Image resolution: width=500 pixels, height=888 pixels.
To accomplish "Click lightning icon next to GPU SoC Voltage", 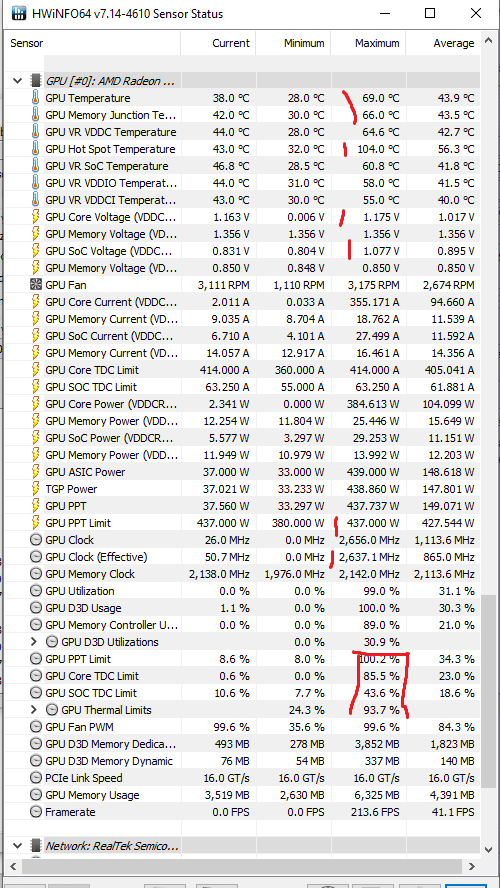I will pos(36,251).
